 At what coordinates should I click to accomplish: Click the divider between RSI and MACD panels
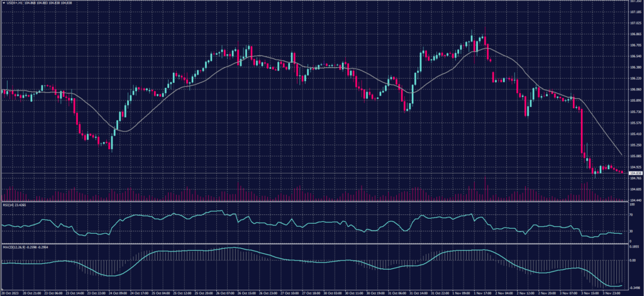tap(314, 243)
